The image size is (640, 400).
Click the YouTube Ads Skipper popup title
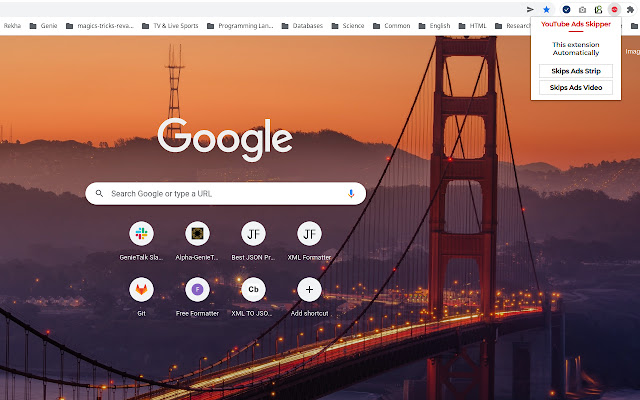pyautogui.click(x=576, y=24)
